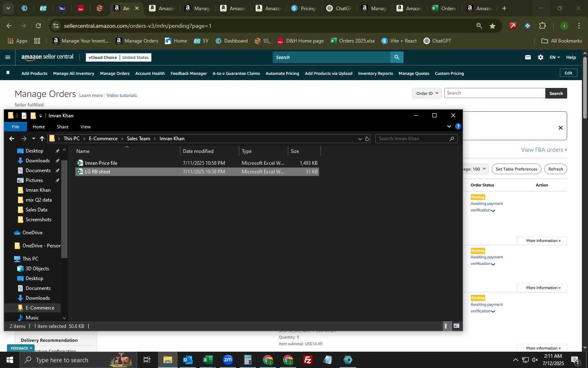Switch to the Share ribbon tab
Image resolution: width=588 pixels, height=368 pixels.
(x=62, y=127)
